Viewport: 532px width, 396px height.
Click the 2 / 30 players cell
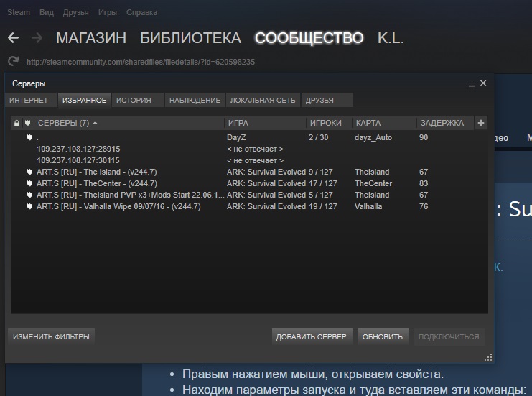click(x=318, y=137)
